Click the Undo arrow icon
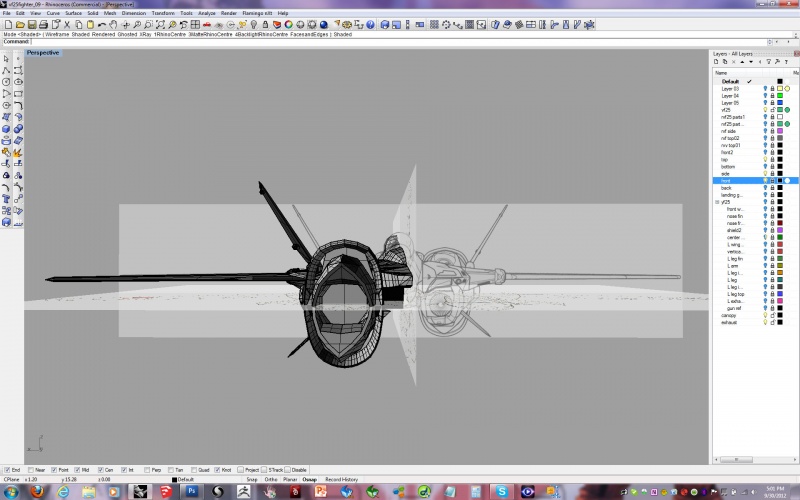The width and height of the screenshot is (800, 500). (x=102, y=24)
